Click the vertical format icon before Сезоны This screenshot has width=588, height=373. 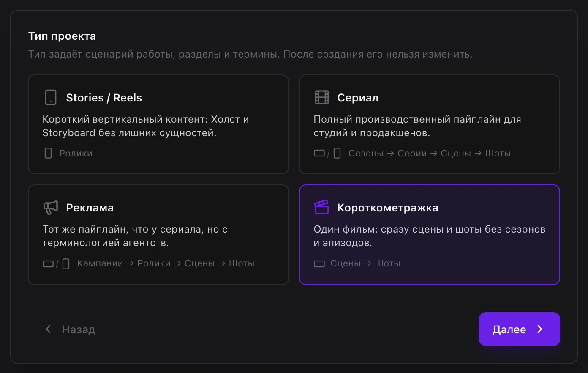pyautogui.click(x=337, y=153)
